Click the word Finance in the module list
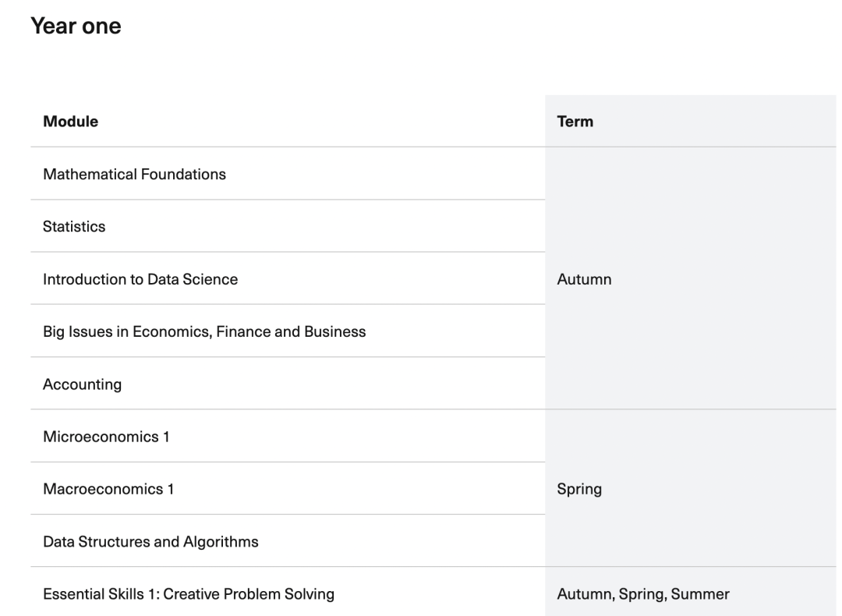The width and height of the screenshot is (842, 616). coord(234,331)
